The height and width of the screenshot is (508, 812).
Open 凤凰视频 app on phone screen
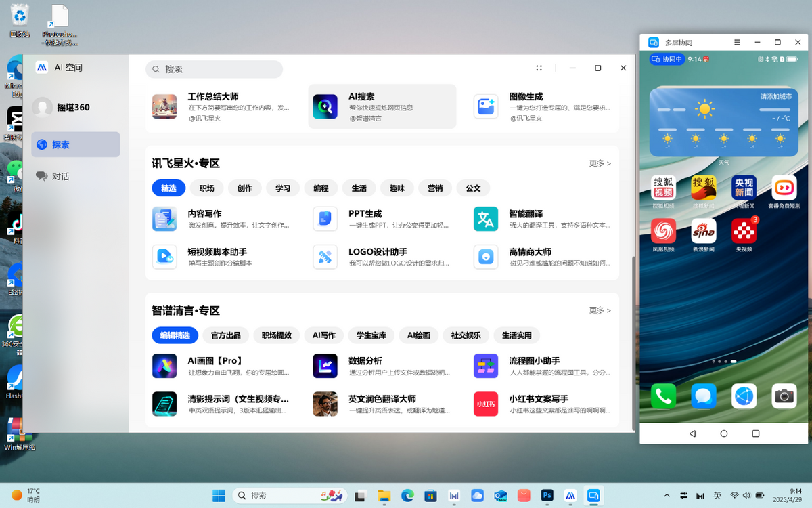[x=663, y=231]
